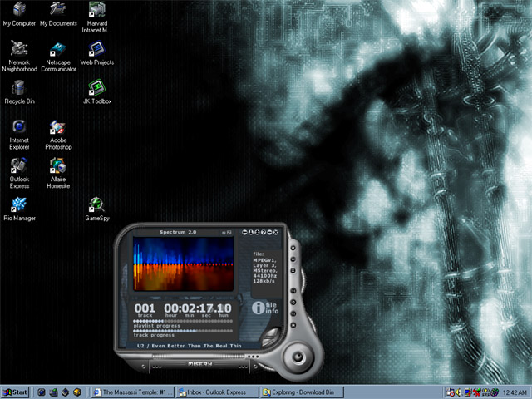Click the spectrum visualization display

click(183, 264)
